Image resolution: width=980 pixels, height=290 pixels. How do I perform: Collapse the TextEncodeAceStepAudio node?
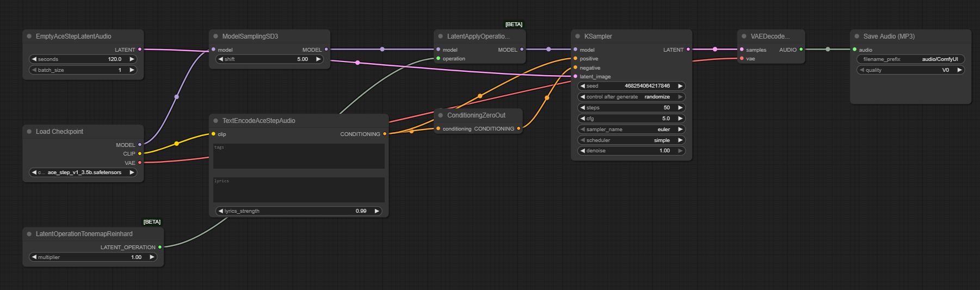point(215,121)
